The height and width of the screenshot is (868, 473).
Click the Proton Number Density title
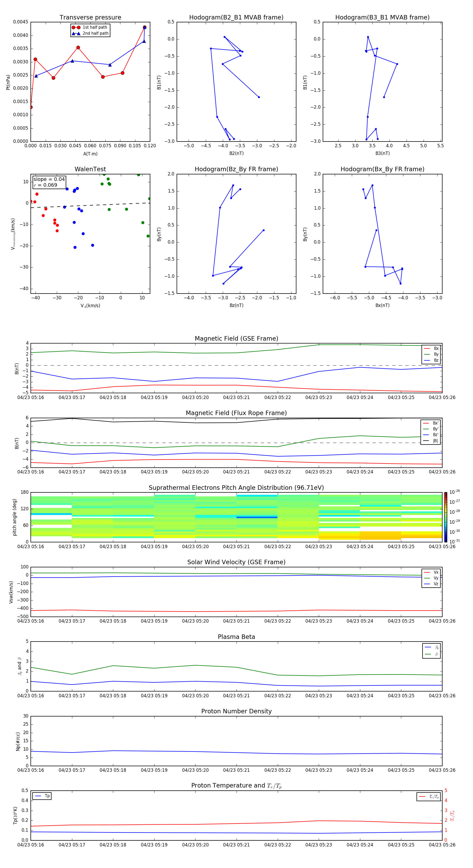tap(236, 711)
